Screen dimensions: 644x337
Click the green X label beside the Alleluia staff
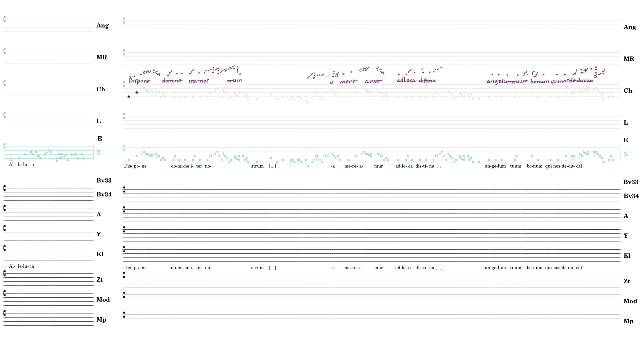click(99, 153)
